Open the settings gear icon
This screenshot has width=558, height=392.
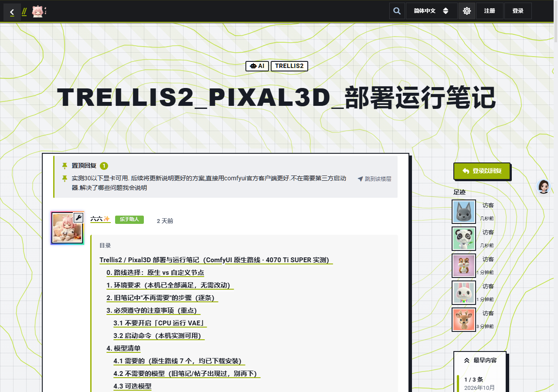[467, 11]
